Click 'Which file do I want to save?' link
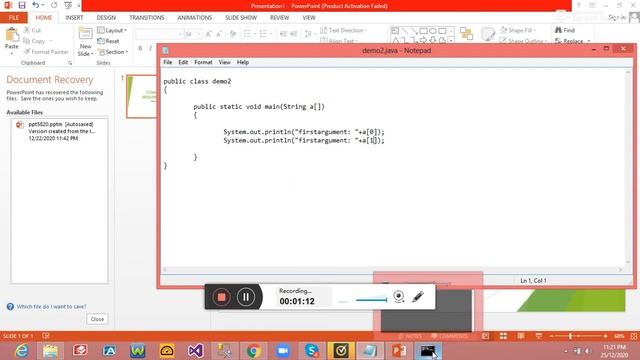The height and width of the screenshot is (360, 640). click(x=51, y=307)
